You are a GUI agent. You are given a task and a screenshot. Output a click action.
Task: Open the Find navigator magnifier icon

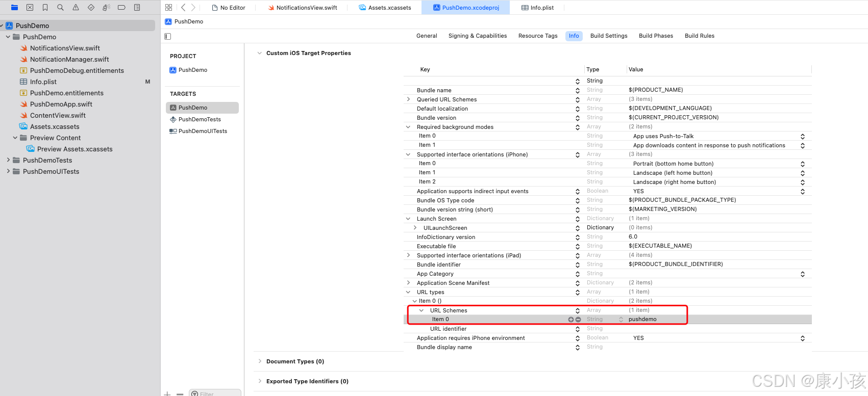[x=60, y=8]
